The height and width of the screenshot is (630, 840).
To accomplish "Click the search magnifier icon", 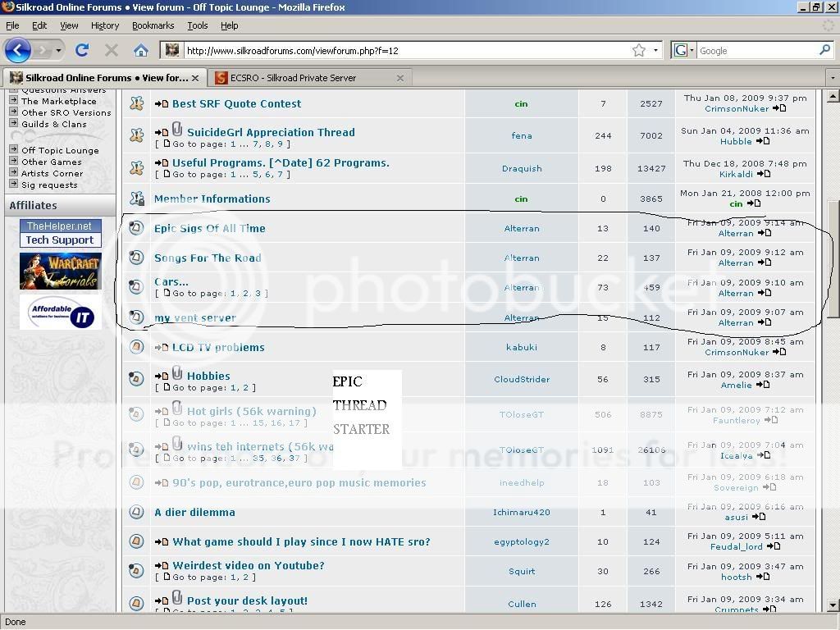I will [824, 50].
